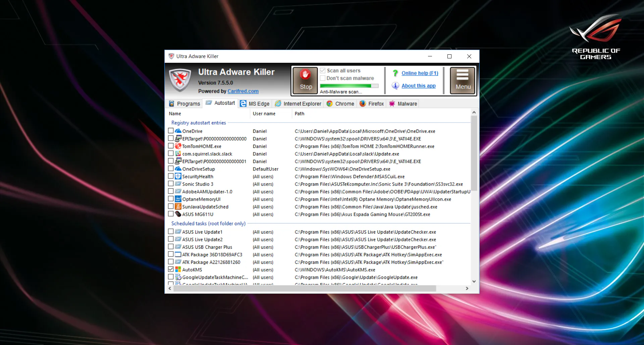The height and width of the screenshot is (345, 644).
Task: Click the SunJavaUpdateSched Java icon
Action: coord(178,206)
